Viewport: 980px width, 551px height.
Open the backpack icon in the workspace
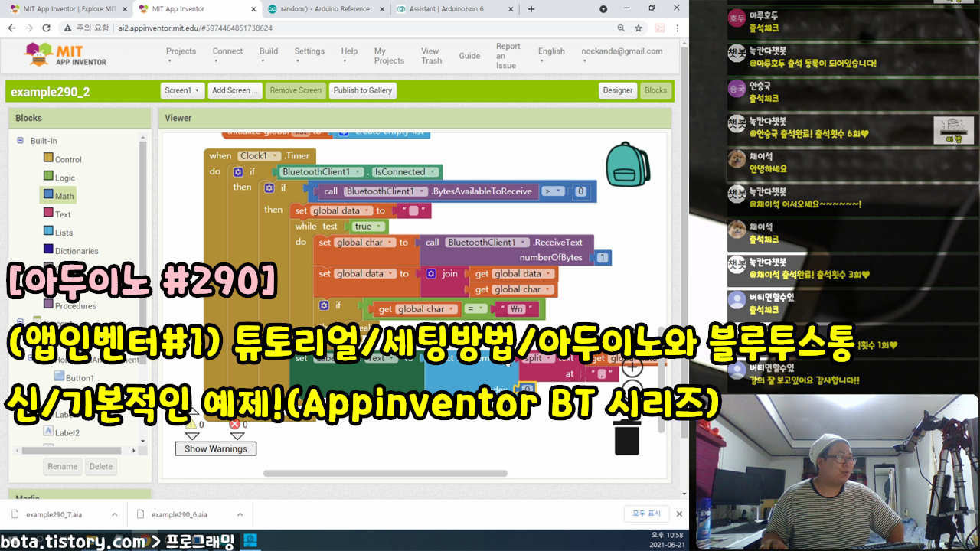[x=628, y=165]
